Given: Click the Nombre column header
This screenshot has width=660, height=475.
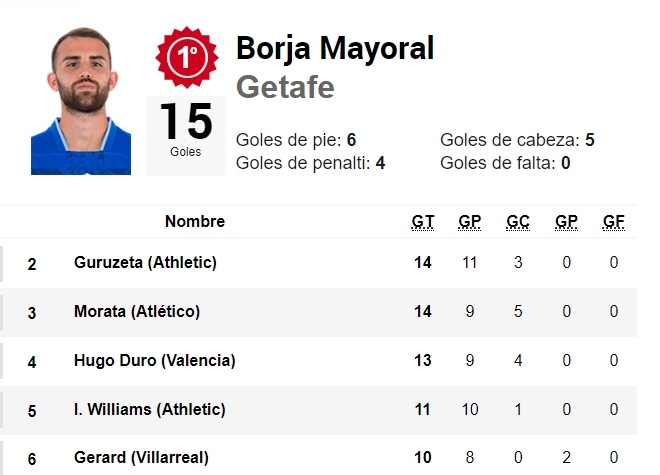Looking at the screenshot, I should [195, 222].
